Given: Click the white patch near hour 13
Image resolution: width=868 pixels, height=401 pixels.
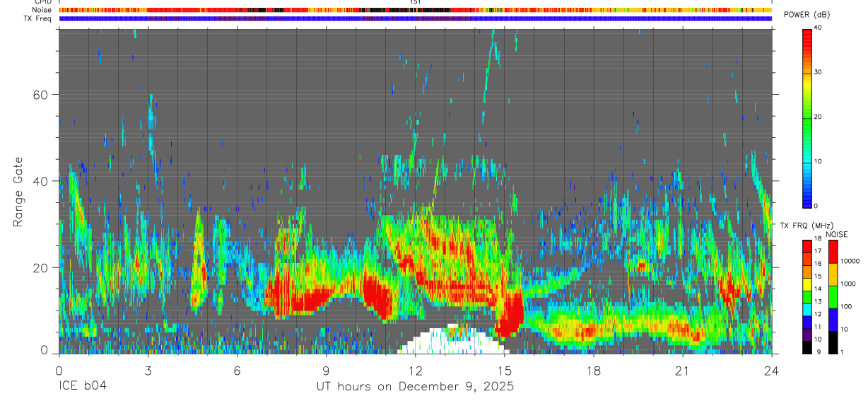Looking at the screenshot, I should pyautogui.click(x=452, y=341).
